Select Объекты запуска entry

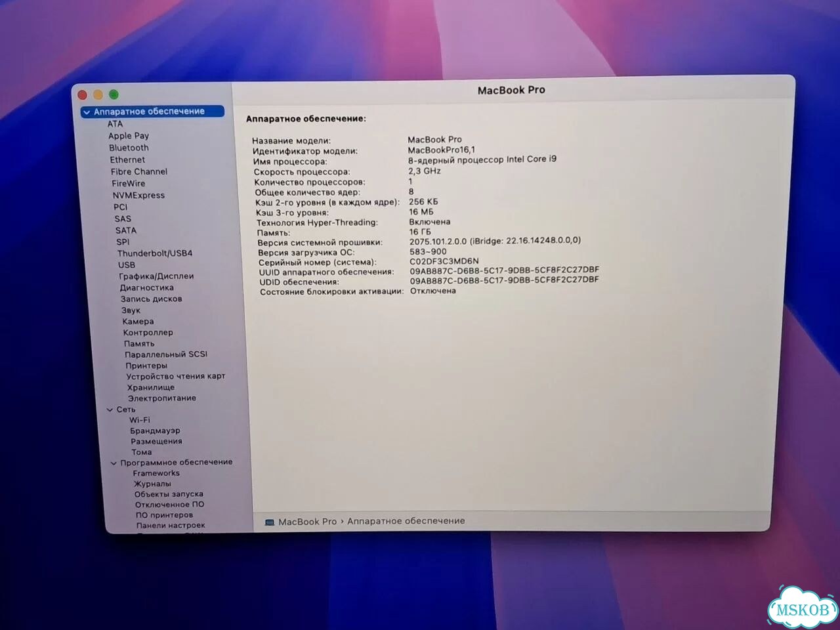(x=169, y=494)
